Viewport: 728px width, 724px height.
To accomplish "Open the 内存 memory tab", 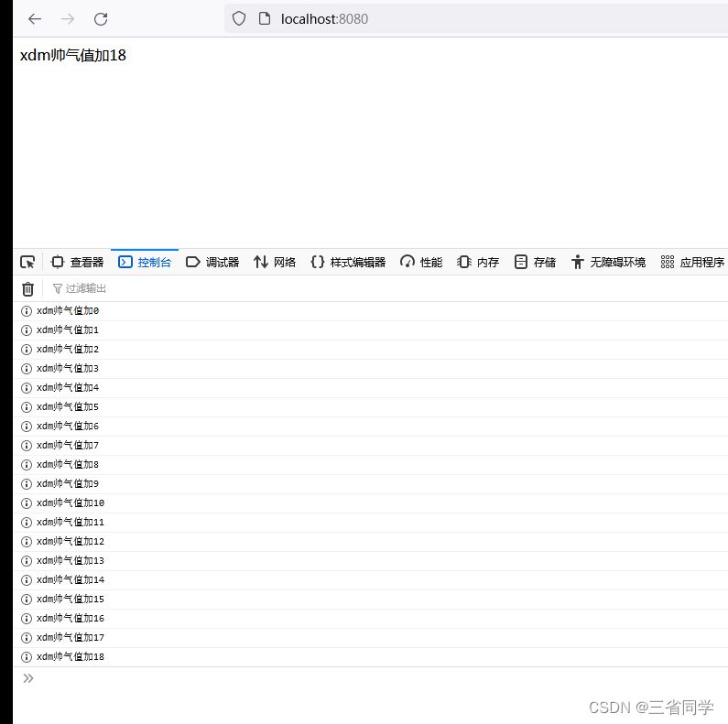I will click(x=478, y=262).
